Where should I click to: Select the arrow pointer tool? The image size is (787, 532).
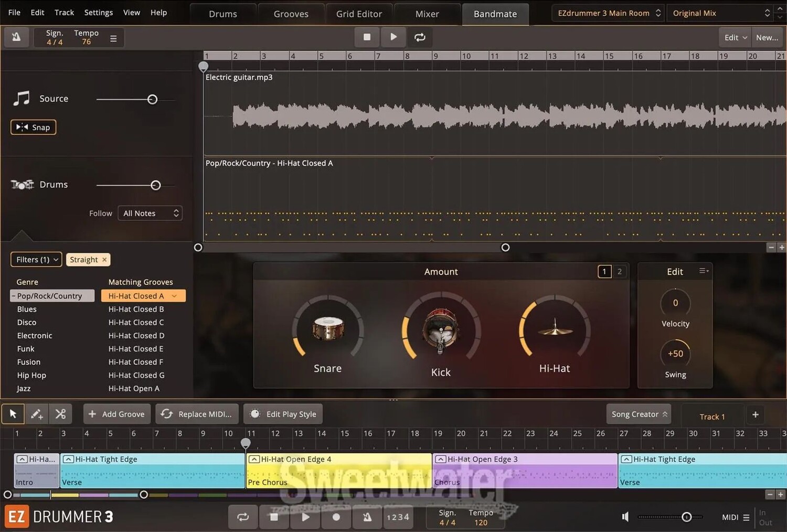13,414
